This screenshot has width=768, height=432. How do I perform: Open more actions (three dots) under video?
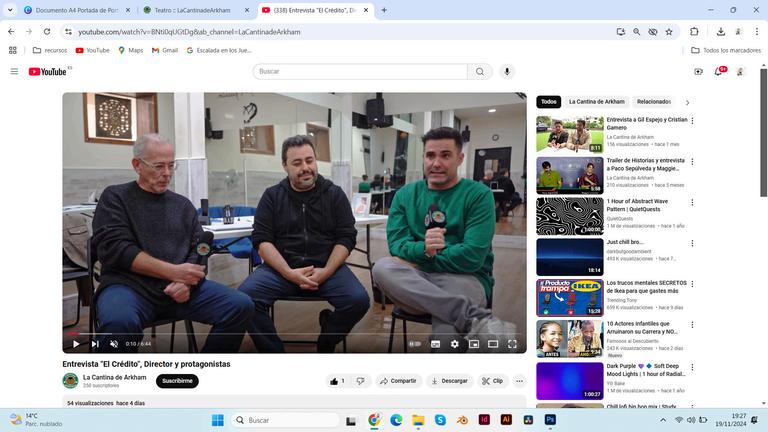point(519,381)
